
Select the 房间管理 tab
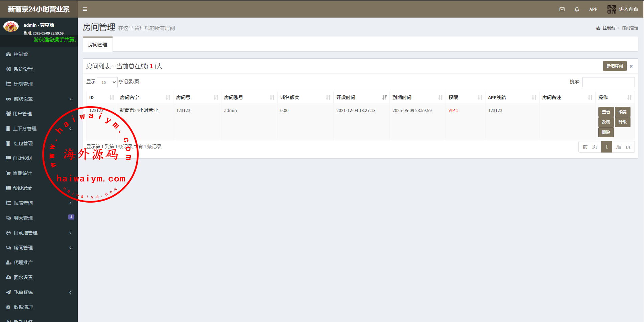click(x=98, y=45)
